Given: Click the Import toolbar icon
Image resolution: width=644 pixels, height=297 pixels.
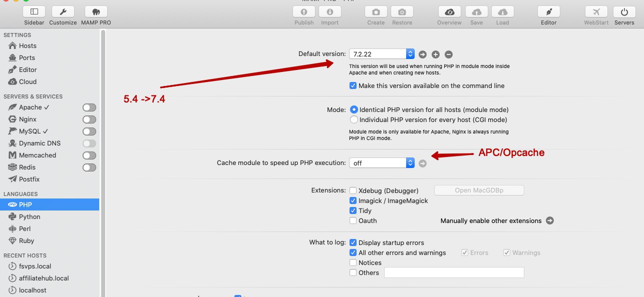Looking at the screenshot, I should click(330, 12).
